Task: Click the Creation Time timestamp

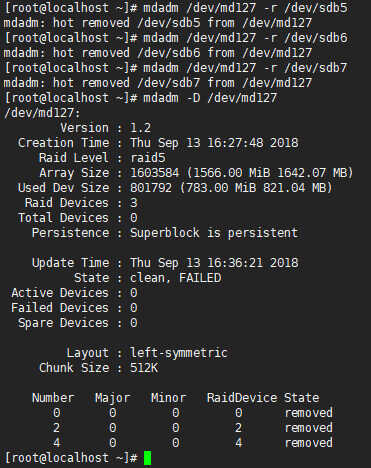Action: coord(214,143)
